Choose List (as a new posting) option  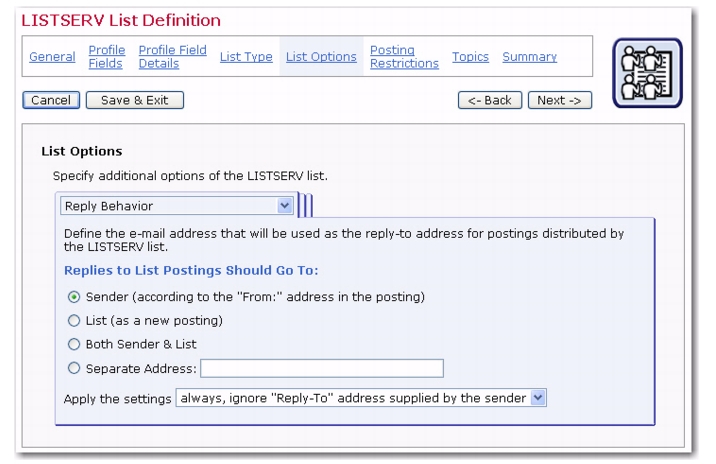pos(74,321)
